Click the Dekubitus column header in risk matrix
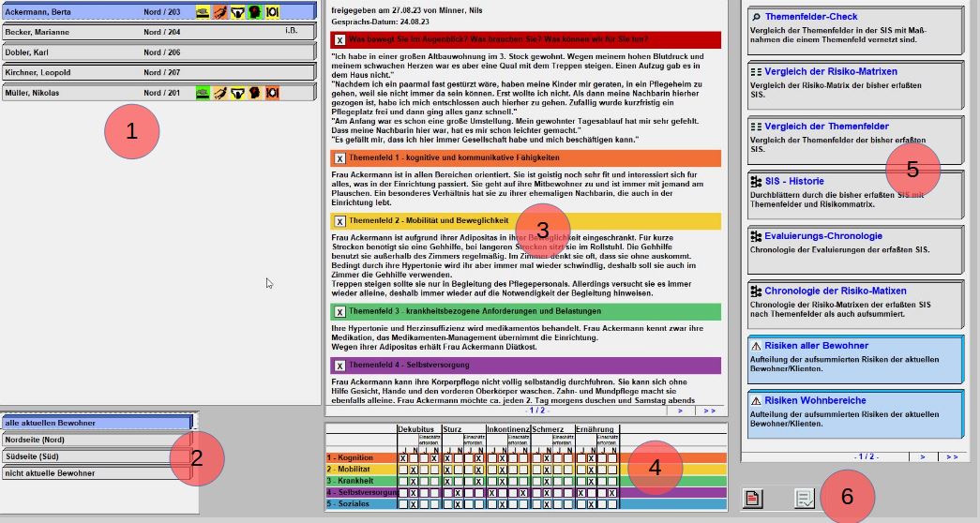 pos(416,429)
